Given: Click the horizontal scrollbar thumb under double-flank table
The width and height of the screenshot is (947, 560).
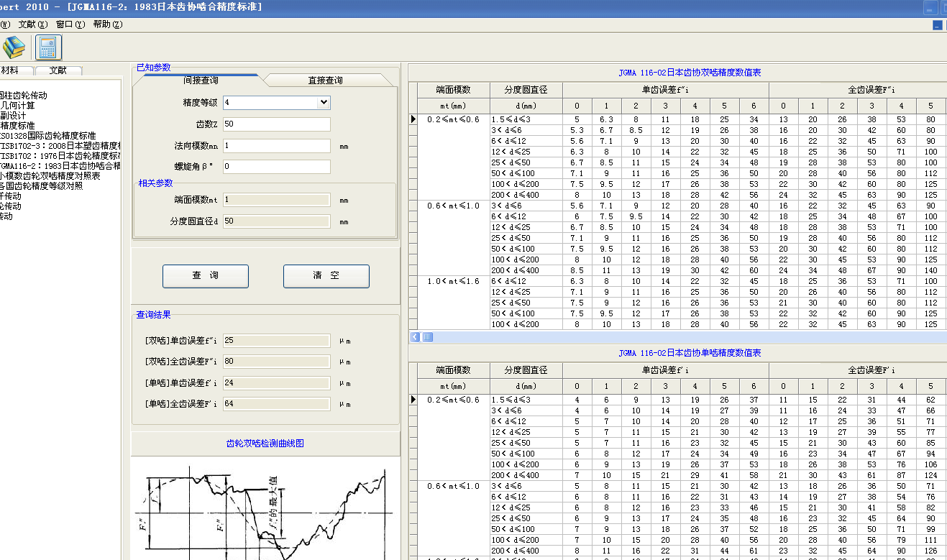Looking at the screenshot, I should point(427,336).
